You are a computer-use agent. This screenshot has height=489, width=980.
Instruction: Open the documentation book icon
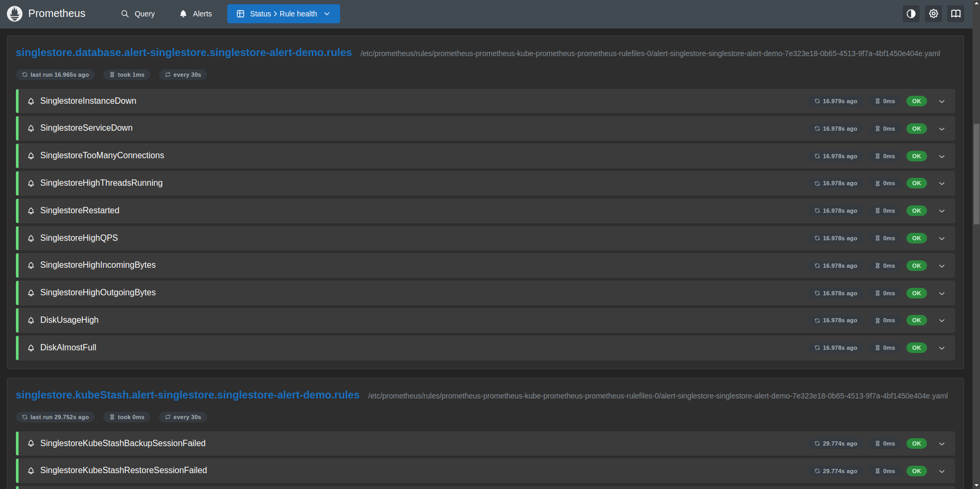pyautogui.click(x=956, y=14)
